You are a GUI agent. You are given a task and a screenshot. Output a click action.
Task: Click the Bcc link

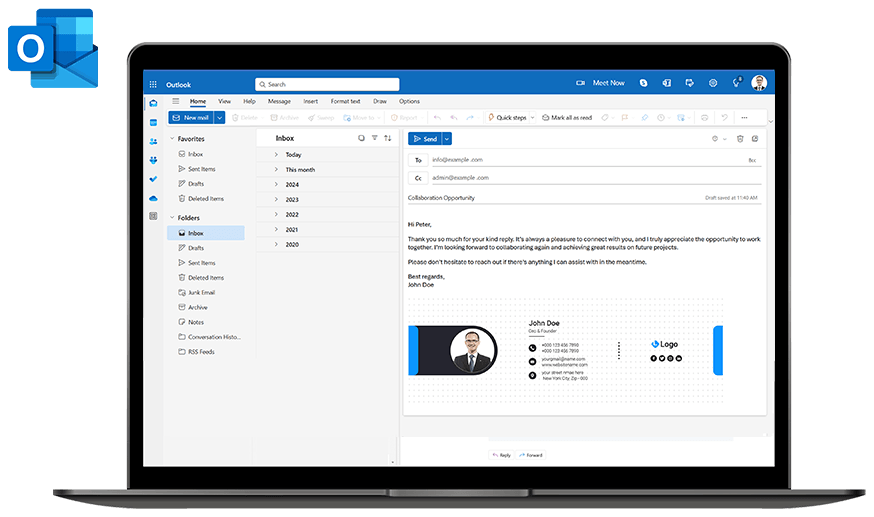[x=752, y=160]
